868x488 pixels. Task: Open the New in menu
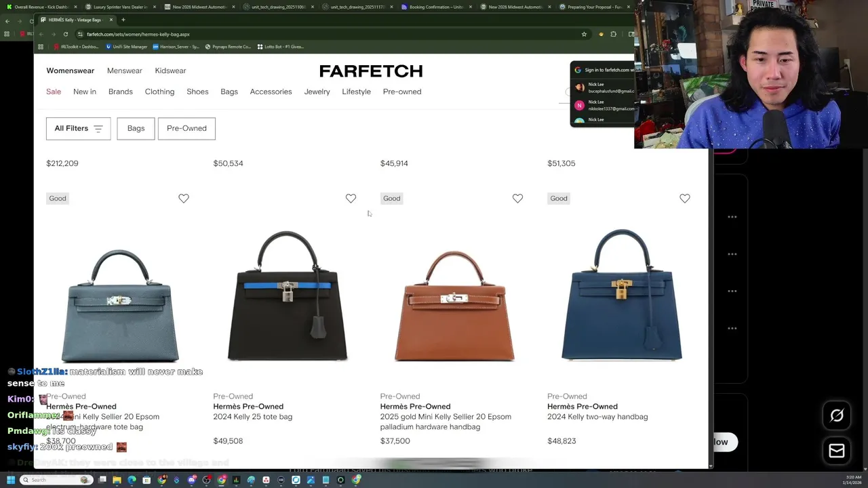tap(85, 91)
